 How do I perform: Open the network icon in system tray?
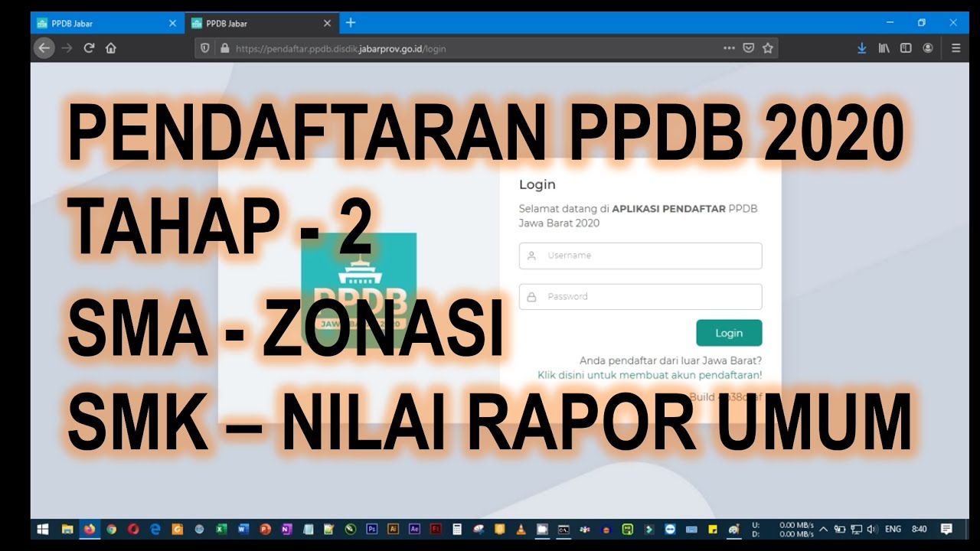[856, 529]
